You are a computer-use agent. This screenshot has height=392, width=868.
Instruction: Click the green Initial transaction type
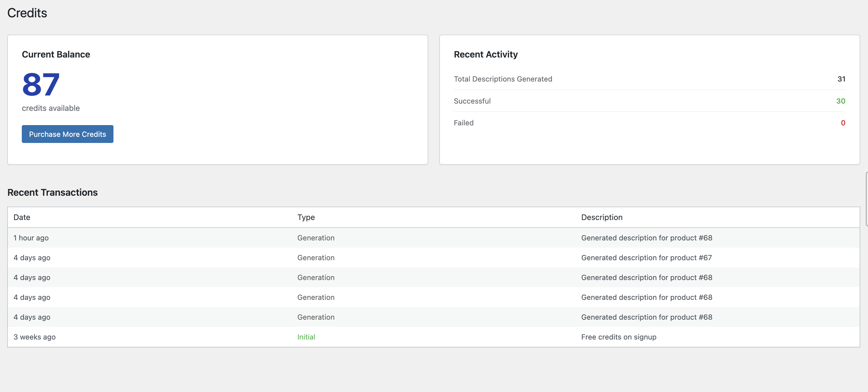[x=306, y=337]
